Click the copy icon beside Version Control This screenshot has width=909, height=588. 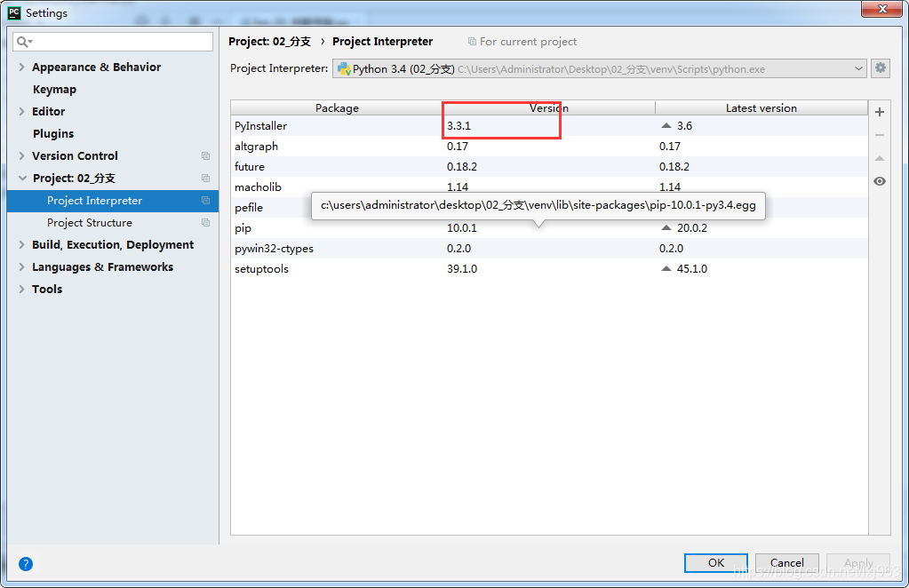click(x=205, y=155)
